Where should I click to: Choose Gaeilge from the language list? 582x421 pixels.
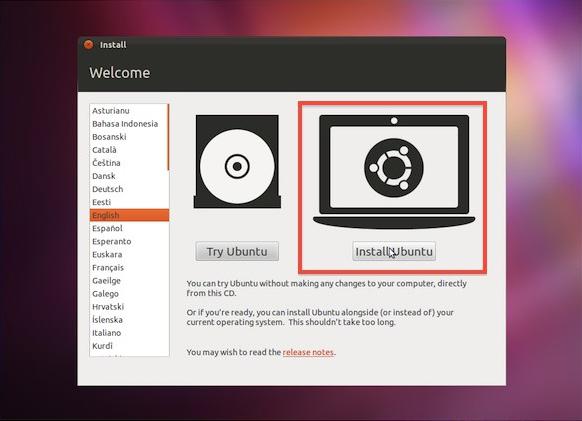click(x=129, y=280)
